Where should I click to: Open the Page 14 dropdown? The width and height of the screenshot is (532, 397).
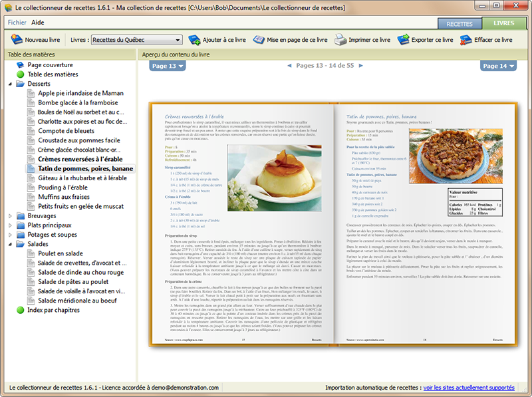pyautogui.click(x=498, y=66)
